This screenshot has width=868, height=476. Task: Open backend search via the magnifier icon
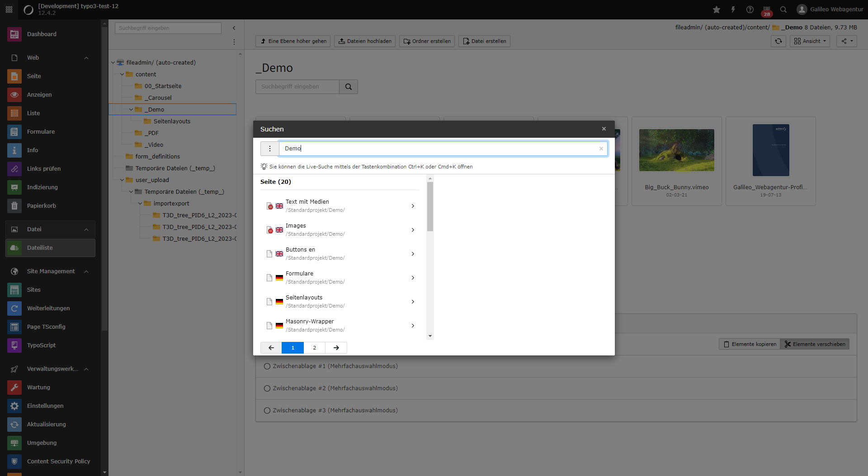click(x=783, y=9)
